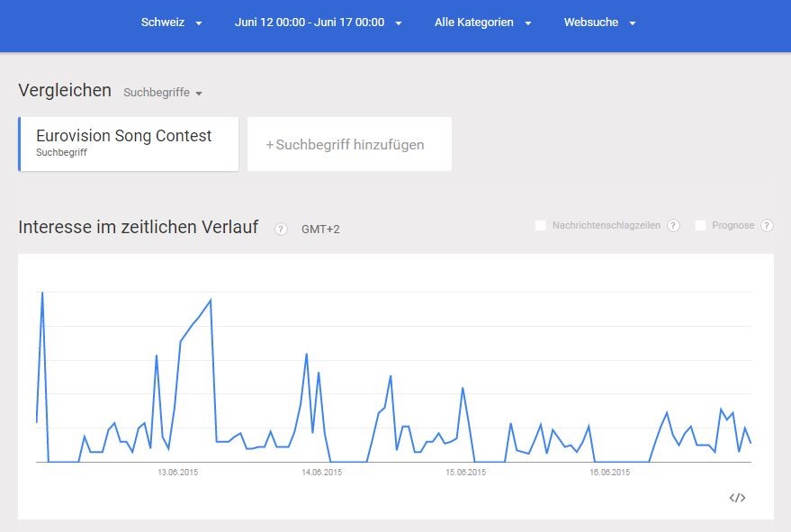
Task: Enable the Nachrichtenschlagzeilen checkbox
Action: point(541,225)
